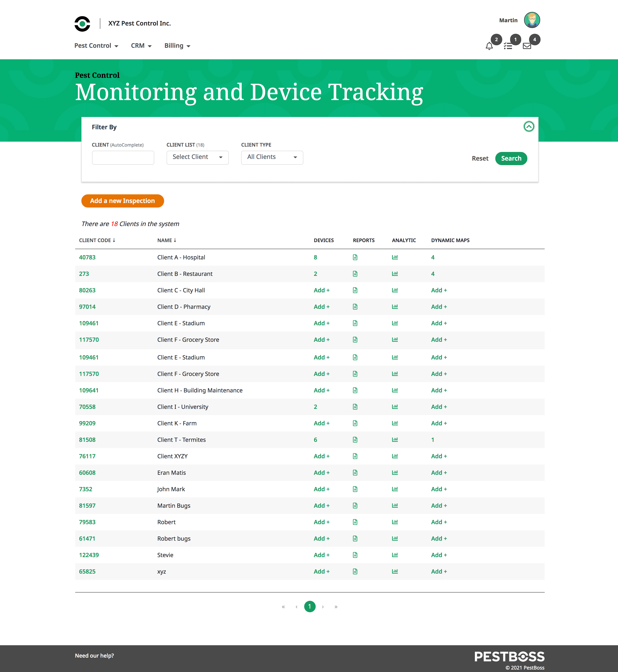Viewport: 618px width, 672px height.
Task: Open the Pest Control menu
Action: [x=96, y=46]
